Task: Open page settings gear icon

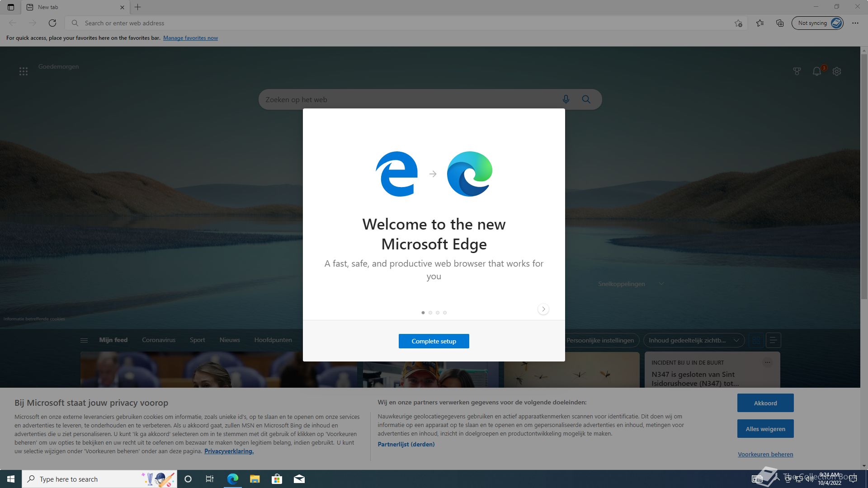Action: (x=837, y=71)
